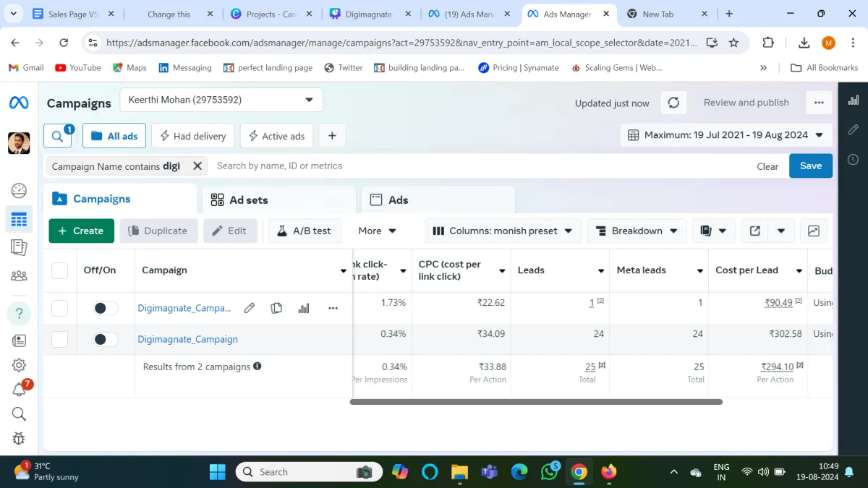
Task: Duplicate the Digimagnate_Campa... row via copy icon
Action: (276, 308)
